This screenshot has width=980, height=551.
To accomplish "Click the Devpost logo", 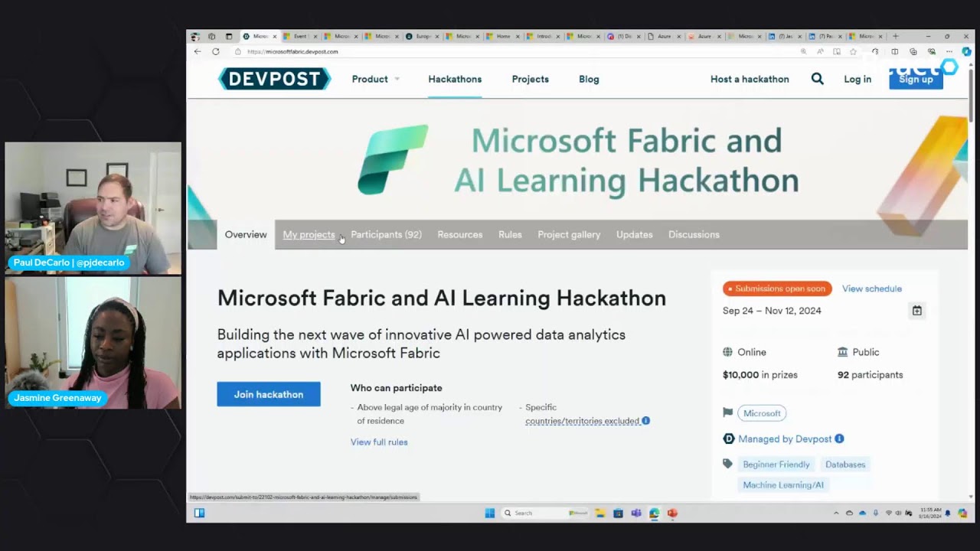I will pos(274,79).
